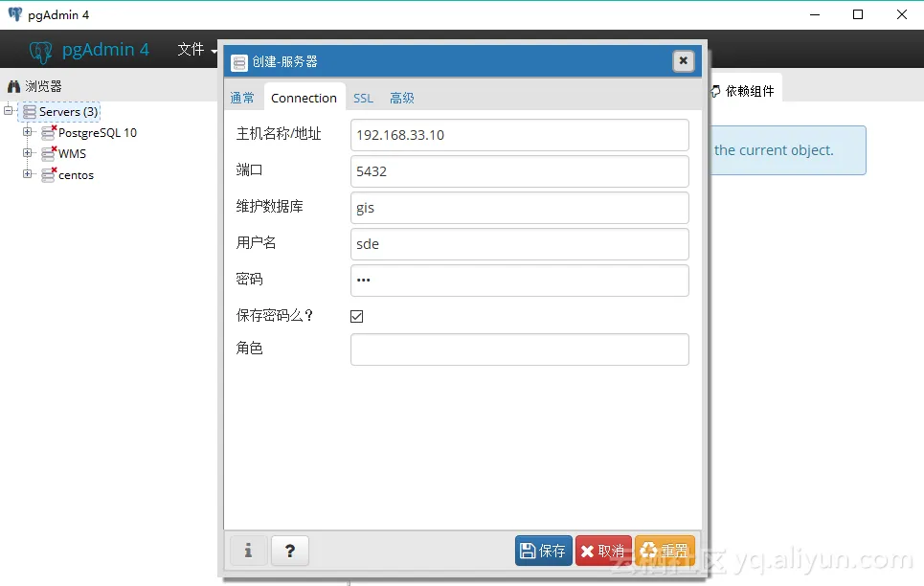The height and width of the screenshot is (586, 924).
Task: Expand the PostgreSQL 10 tree node
Action: tap(27, 131)
